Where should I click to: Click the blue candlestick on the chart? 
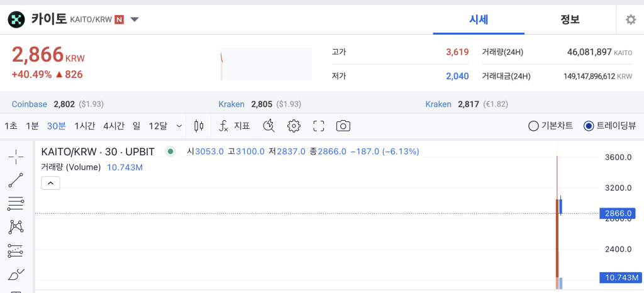coord(561,206)
